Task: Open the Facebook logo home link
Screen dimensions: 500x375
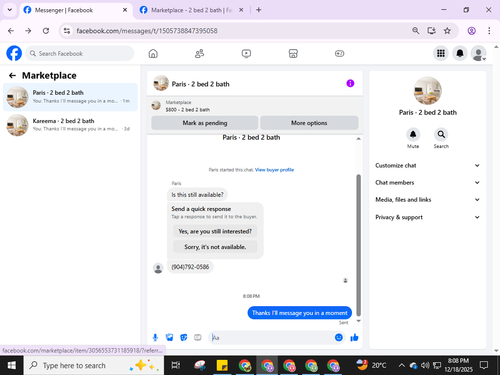Action: [14, 53]
